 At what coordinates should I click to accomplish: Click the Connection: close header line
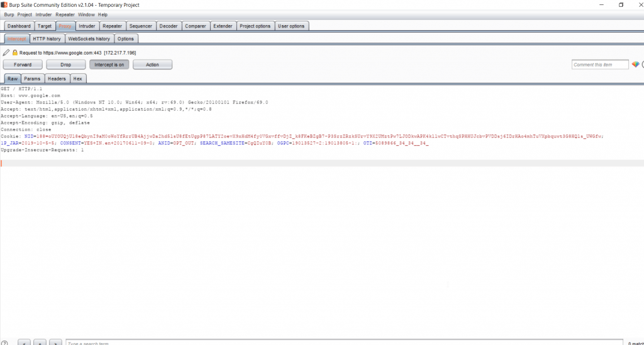coord(26,129)
